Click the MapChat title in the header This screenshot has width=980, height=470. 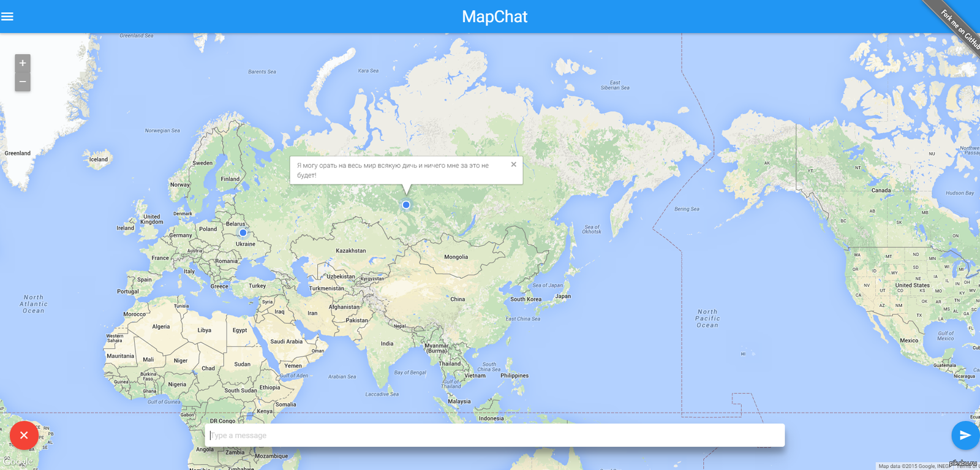[494, 17]
